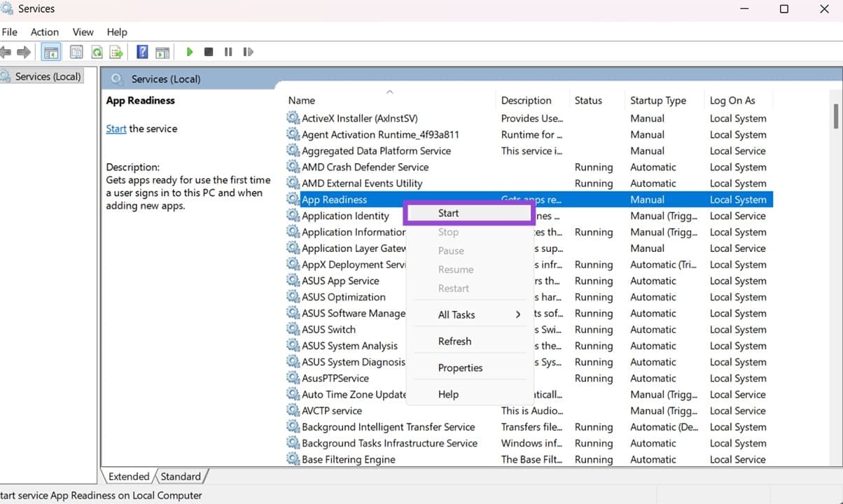Viewport: 843px width, 504px height.
Task: Click the Start service toolbar icon
Action: click(190, 52)
